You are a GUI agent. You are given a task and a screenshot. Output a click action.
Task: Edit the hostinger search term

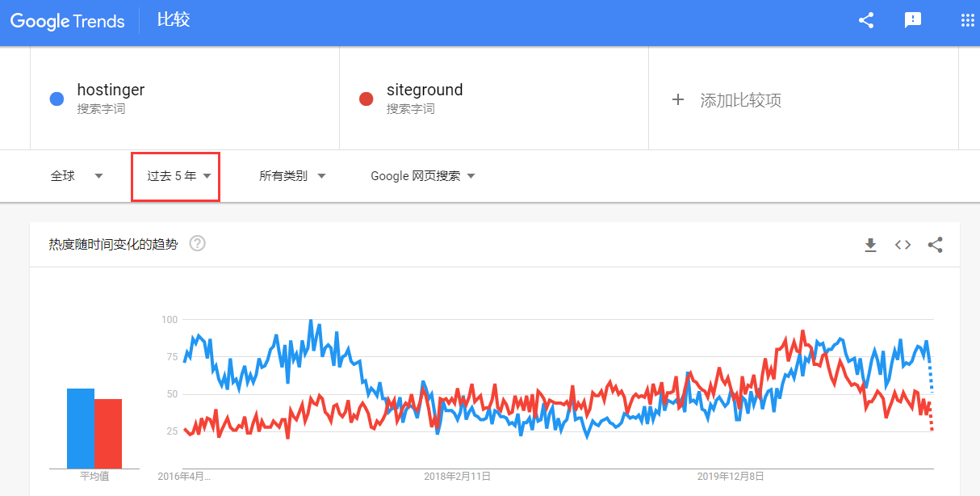point(111,90)
